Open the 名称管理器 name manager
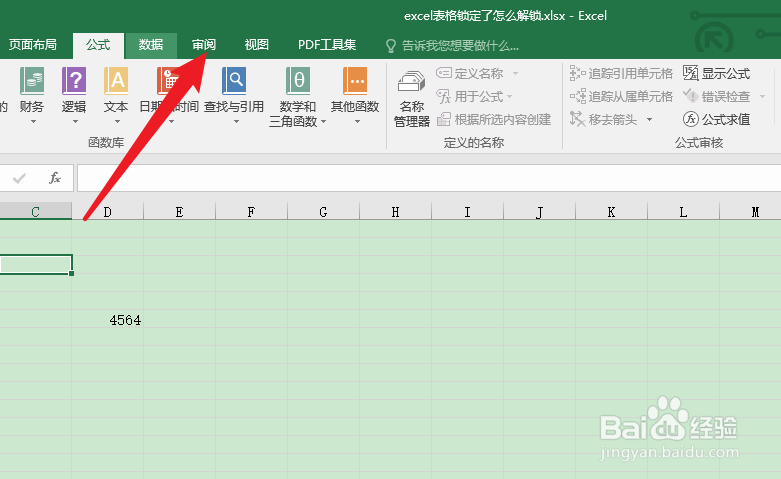 412,99
